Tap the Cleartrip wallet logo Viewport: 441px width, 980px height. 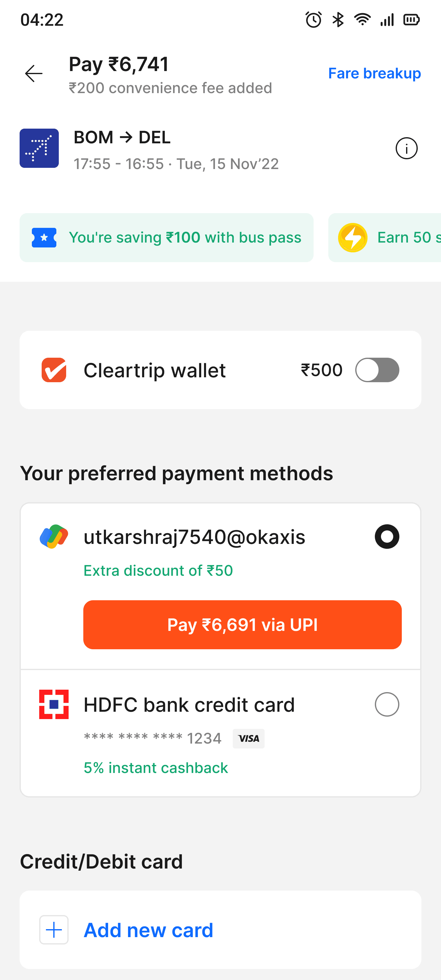[x=54, y=370]
